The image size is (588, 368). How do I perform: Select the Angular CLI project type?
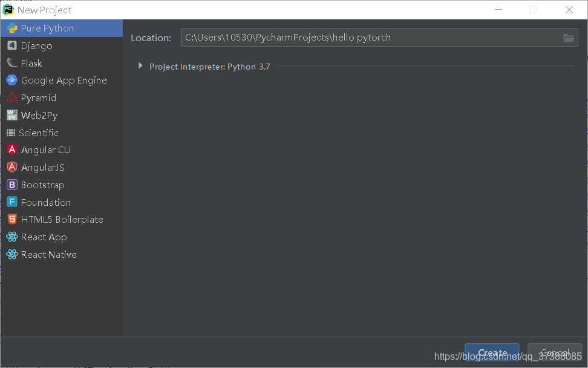62,149
